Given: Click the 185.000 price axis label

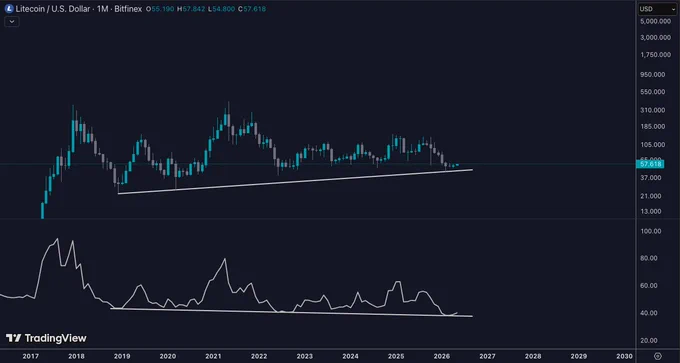Looking at the screenshot, I should (x=653, y=127).
